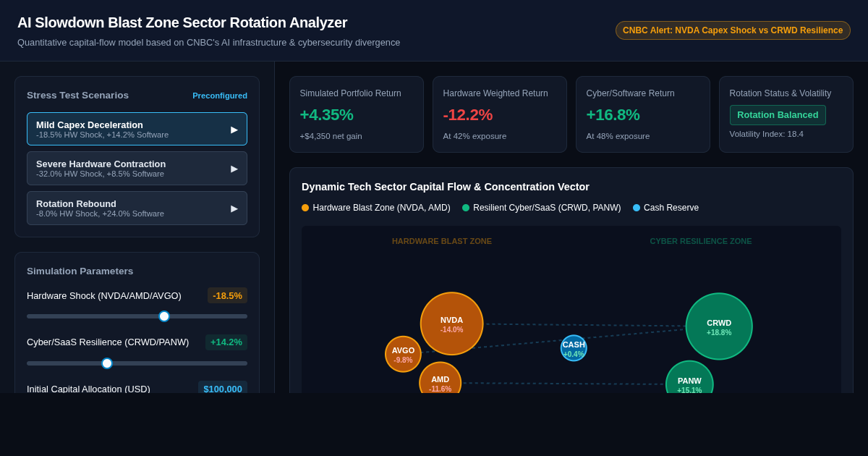868x456 pixels.
Task: Click the Volatility Index: 18.4 text
Action: tap(767, 134)
